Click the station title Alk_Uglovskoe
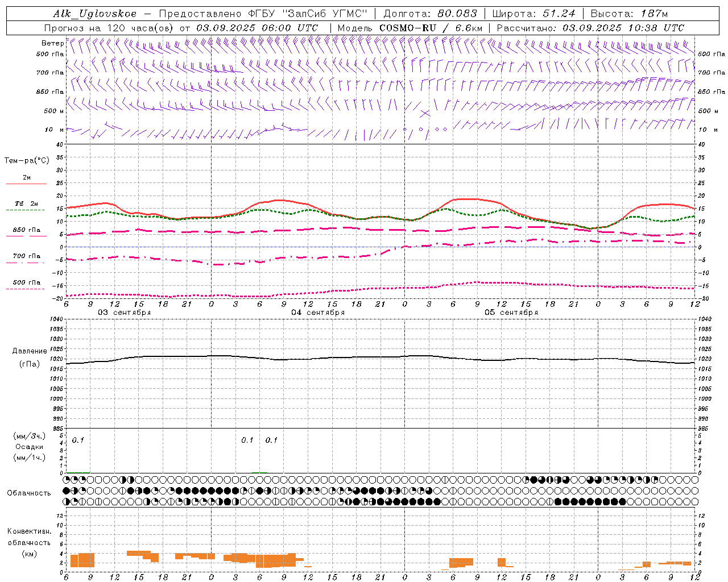 [x=94, y=14]
